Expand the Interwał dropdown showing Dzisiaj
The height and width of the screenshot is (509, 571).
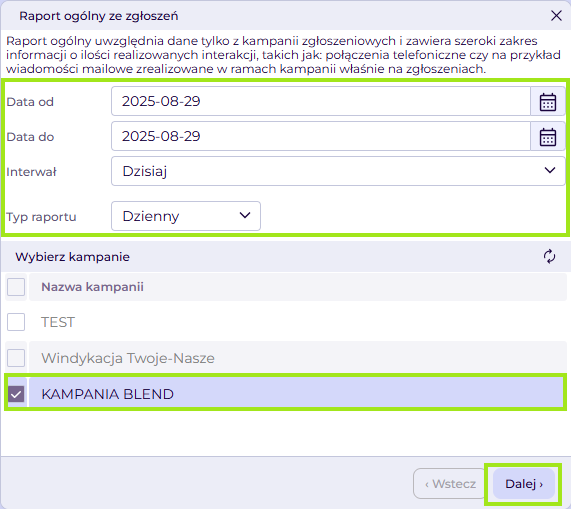[x=338, y=171]
